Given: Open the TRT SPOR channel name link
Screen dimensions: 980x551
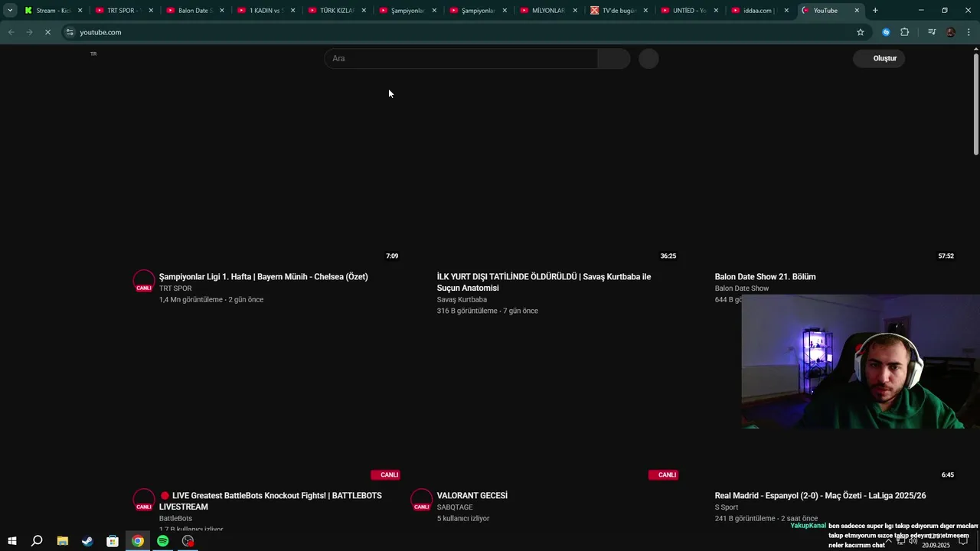Looking at the screenshot, I should click(175, 289).
